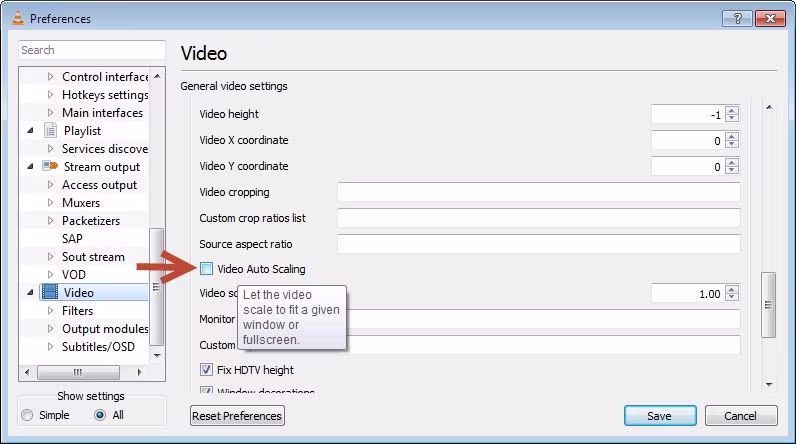This screenshot has height=444, width=796.
Task: Click the settings panel scroll up arrow
Action: tap(769, 107)
